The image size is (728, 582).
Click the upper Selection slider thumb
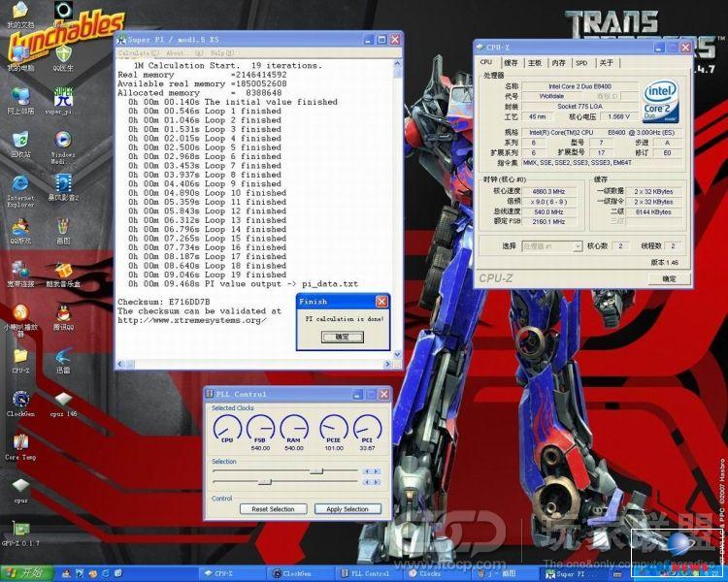pyautogui.click(x=316, y=471)
